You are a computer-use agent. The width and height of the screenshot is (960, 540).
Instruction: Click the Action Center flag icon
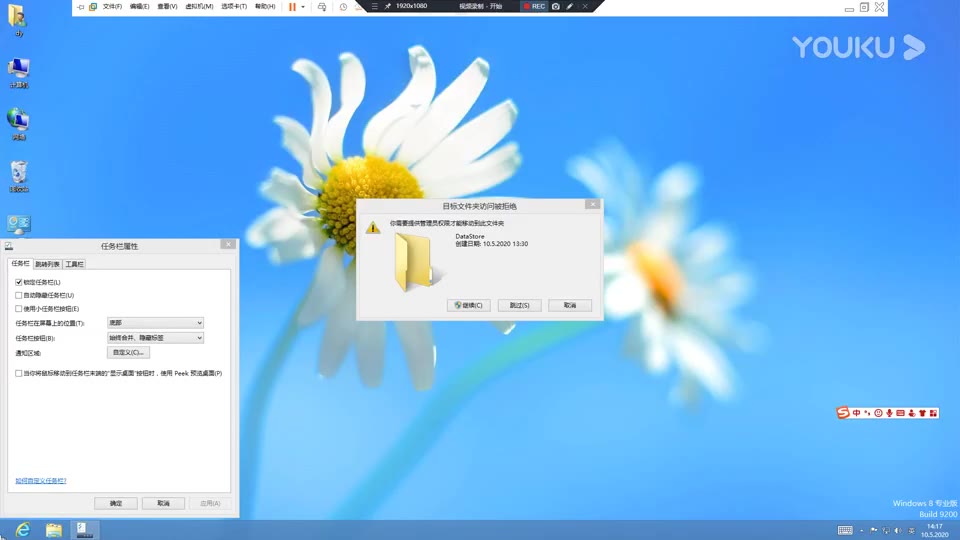pyautogui.click(x=874, y=530)
